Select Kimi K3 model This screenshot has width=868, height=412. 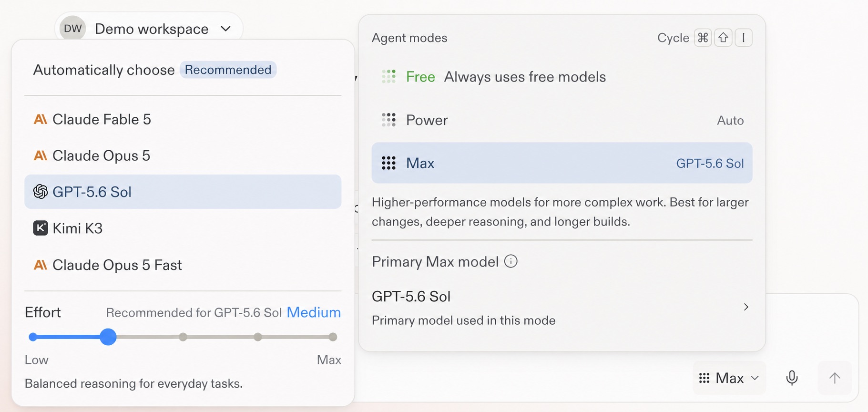click(x=183, y=228)
